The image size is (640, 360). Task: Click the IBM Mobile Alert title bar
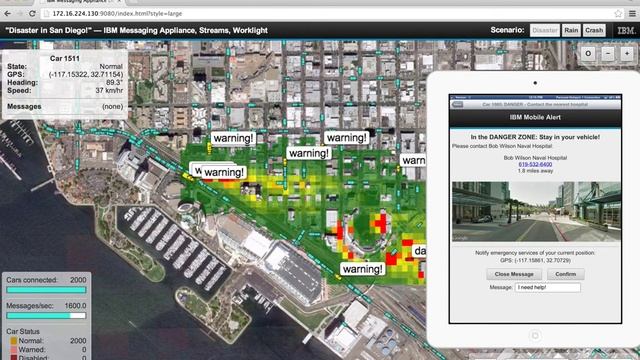pyautogui.click(x=535, y=118)
